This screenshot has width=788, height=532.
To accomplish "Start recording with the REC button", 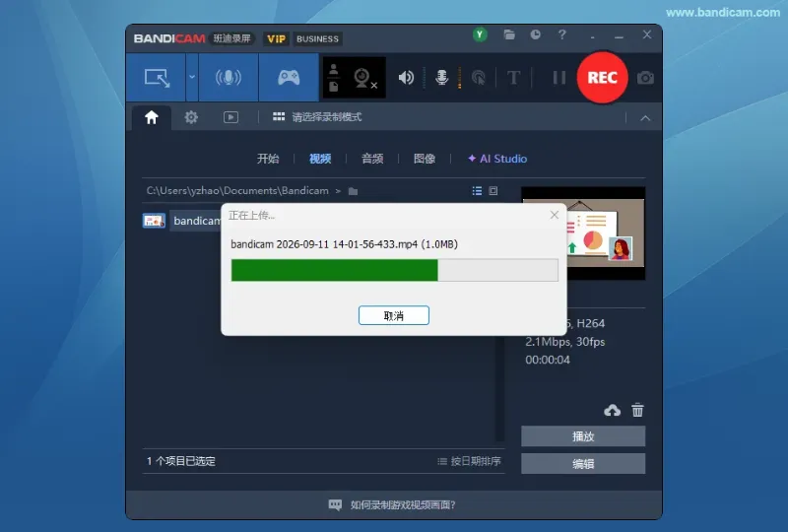I will point(602,78).
